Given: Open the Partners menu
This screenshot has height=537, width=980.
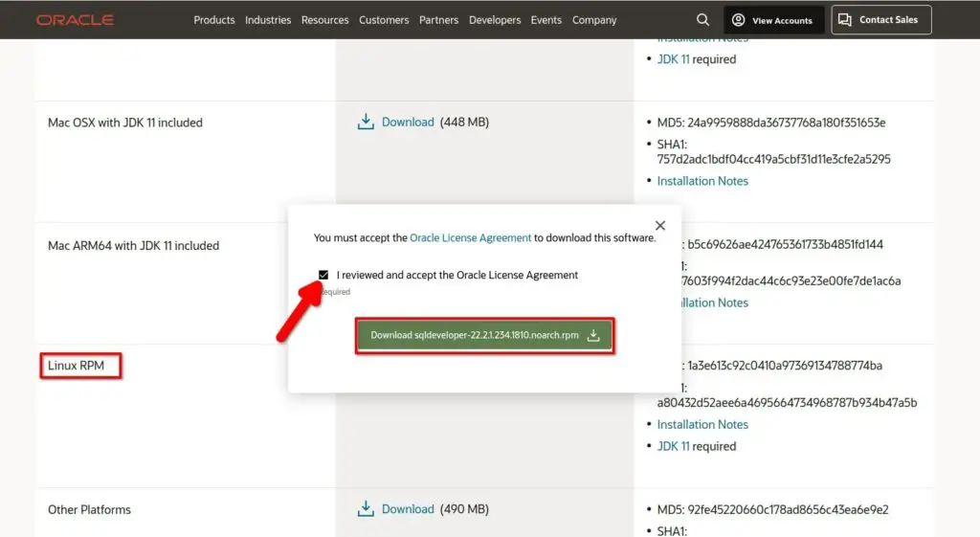Looking at the screenshot, I should (x=438, y=20).
